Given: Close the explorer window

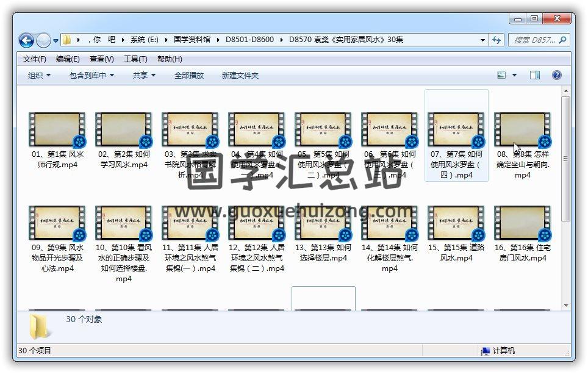Looking at the screenshot, I should coord(557,18).
